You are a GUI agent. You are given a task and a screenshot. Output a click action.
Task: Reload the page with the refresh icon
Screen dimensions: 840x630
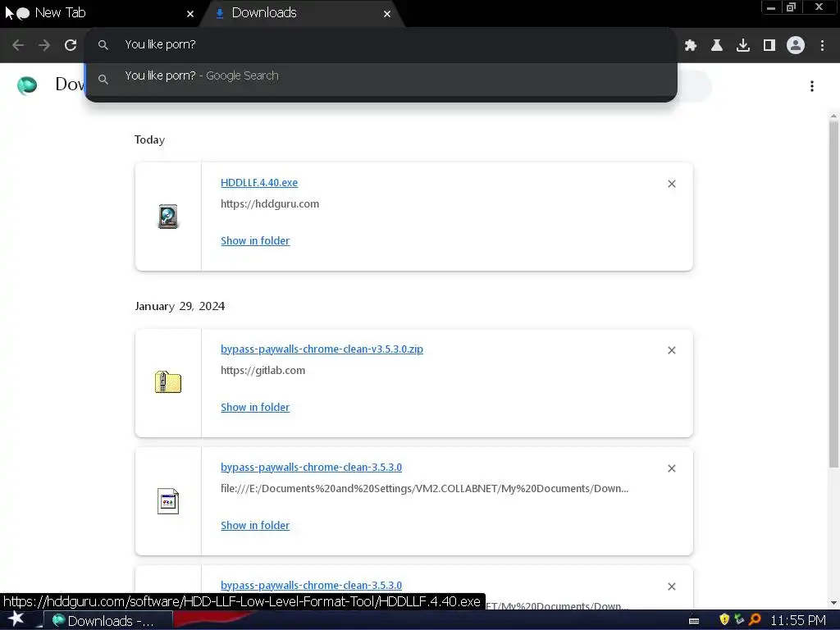coord(71,45)
